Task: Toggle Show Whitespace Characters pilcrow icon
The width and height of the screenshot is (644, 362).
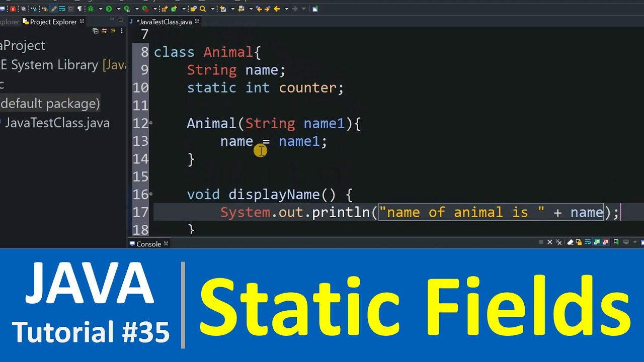Action: (x=79, y=9)
